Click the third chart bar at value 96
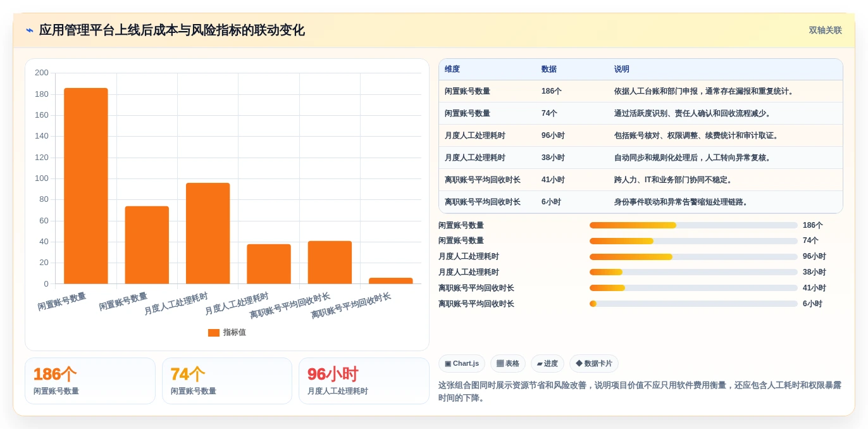 point(208,233)
